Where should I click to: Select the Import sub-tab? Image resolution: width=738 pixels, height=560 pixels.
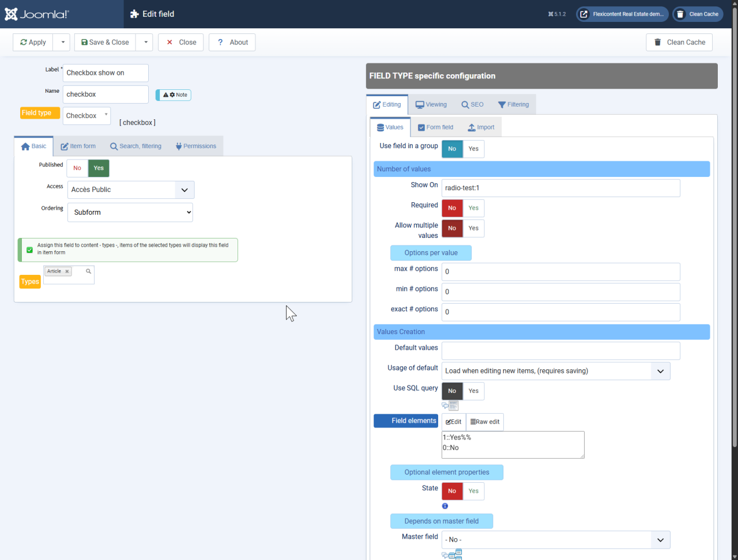click(x=481, y=127)
